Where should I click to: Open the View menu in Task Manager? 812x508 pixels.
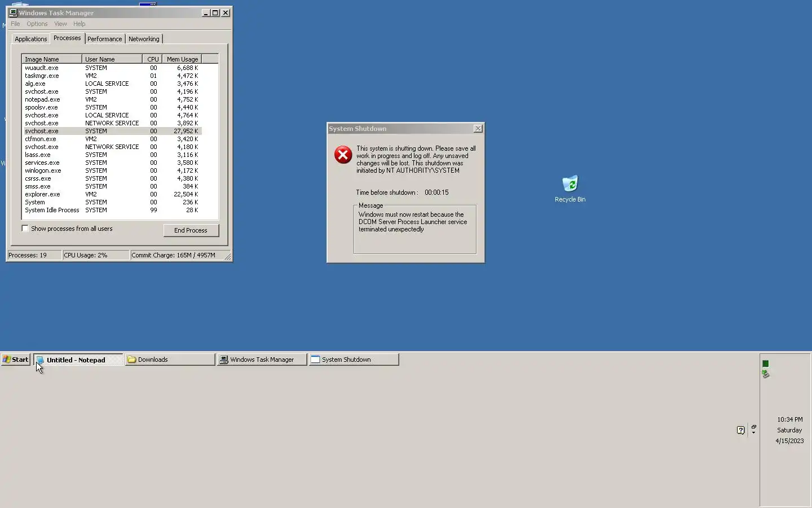60,24
